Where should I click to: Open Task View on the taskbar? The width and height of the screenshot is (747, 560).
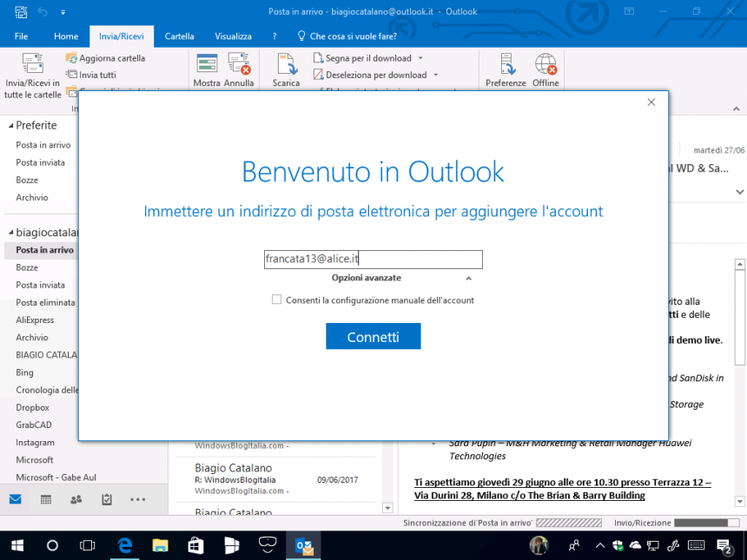point(87,546)
